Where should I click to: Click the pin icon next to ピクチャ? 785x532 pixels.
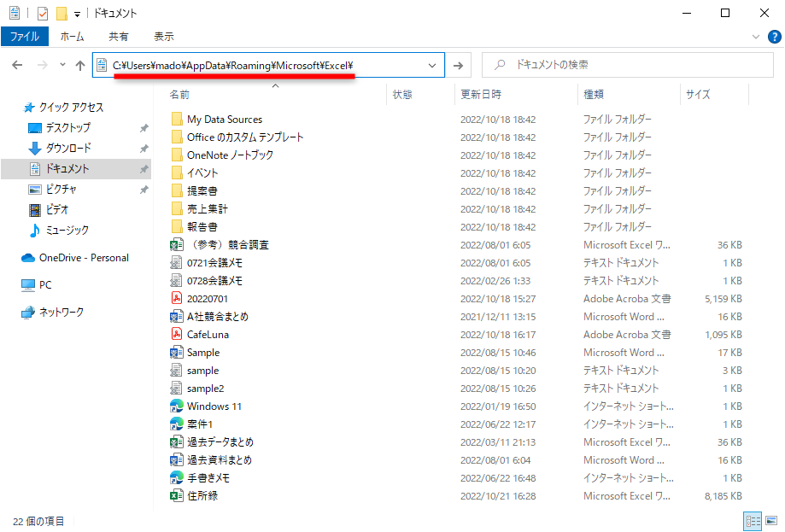[144, 190]
